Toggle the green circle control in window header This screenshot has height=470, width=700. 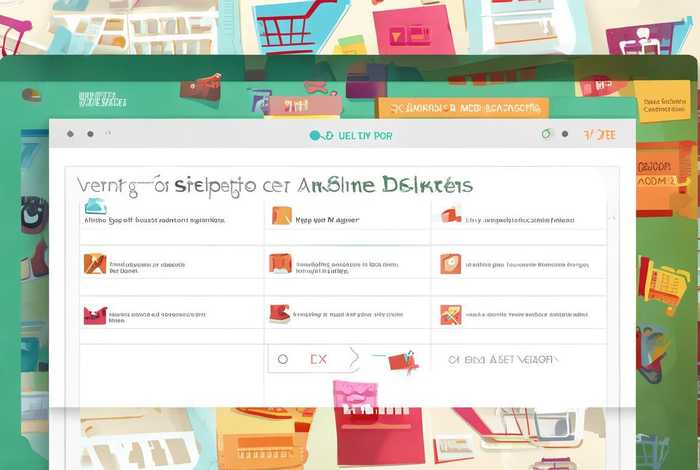[547, 134]
